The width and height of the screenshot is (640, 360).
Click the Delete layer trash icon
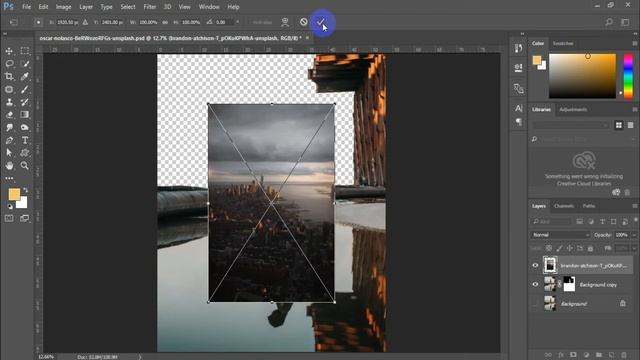(x=624, y=355)
